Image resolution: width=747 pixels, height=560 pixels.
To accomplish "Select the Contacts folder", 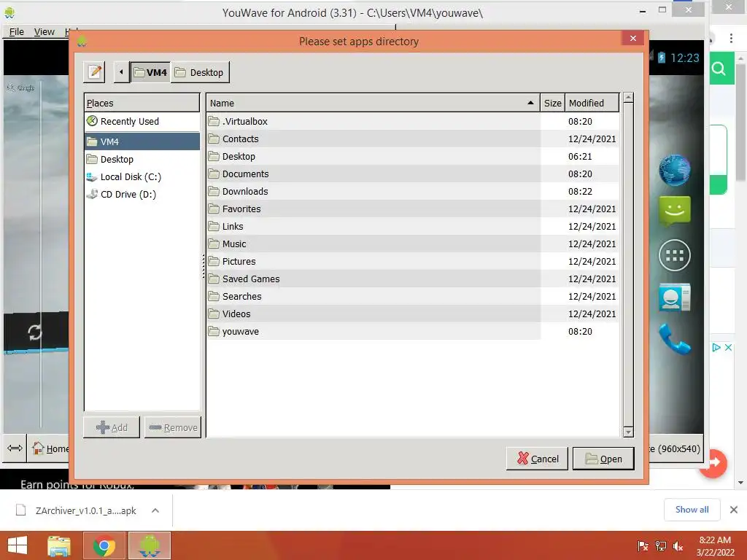I will (413, 139).
